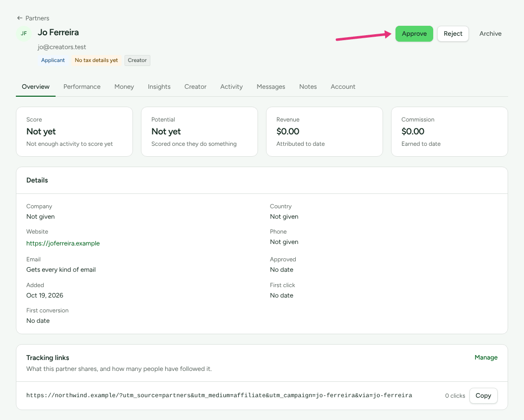524x420 pixels.
Task: Click the Details section heading
Action: coord(37,180)
